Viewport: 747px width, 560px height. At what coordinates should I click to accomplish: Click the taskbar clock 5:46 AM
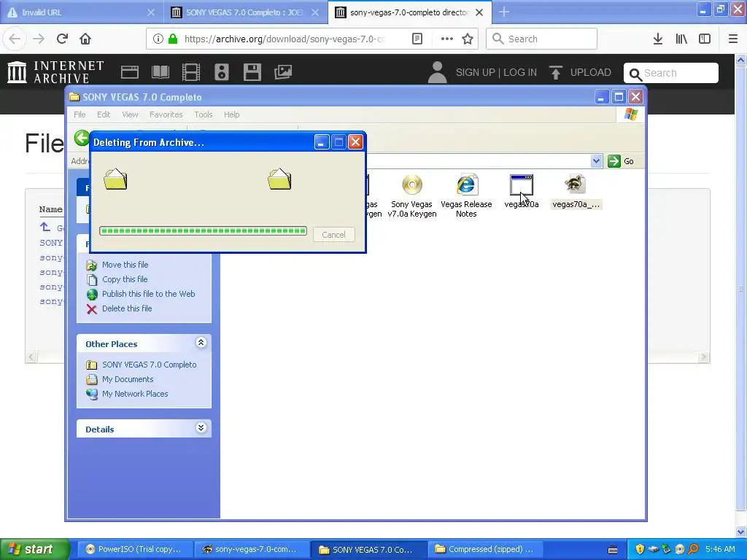click(720, 549)
